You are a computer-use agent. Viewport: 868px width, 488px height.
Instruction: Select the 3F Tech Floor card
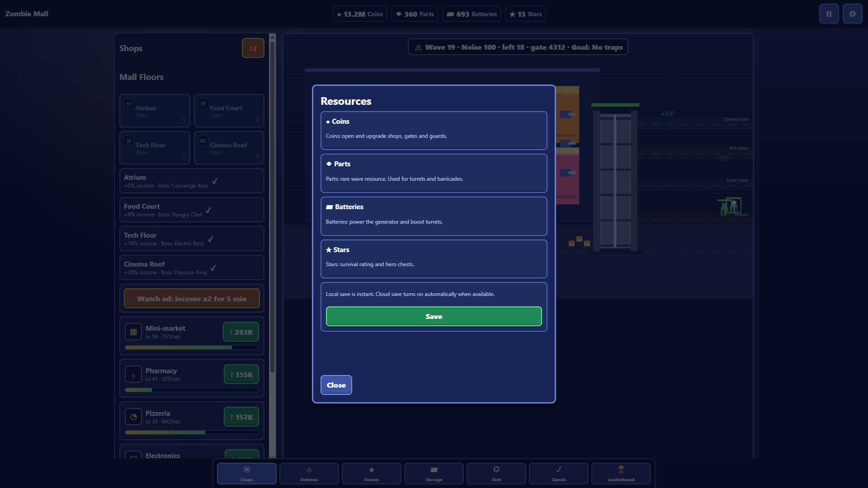(x=155, y=148)
